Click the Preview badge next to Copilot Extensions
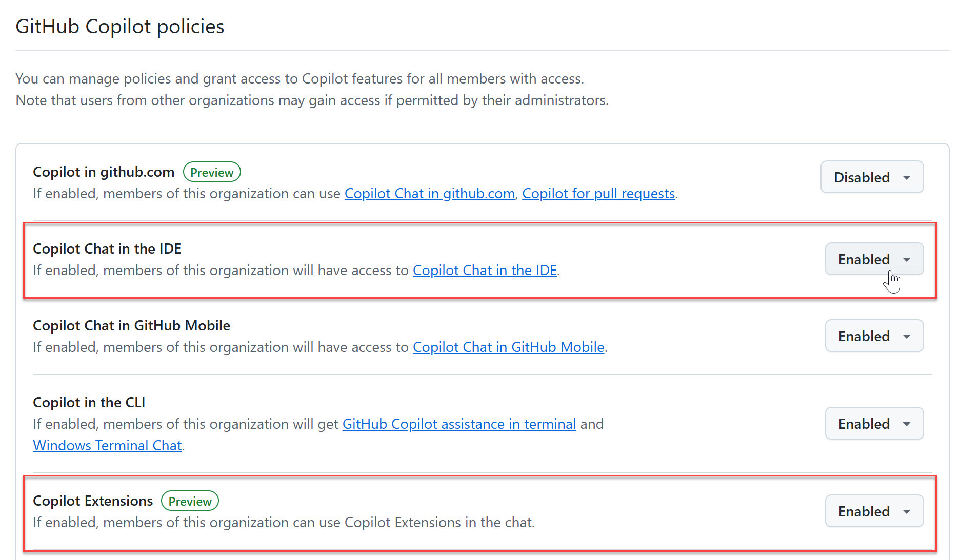Image resolution: width=961 pixels, height=560 pixels. 190,501
